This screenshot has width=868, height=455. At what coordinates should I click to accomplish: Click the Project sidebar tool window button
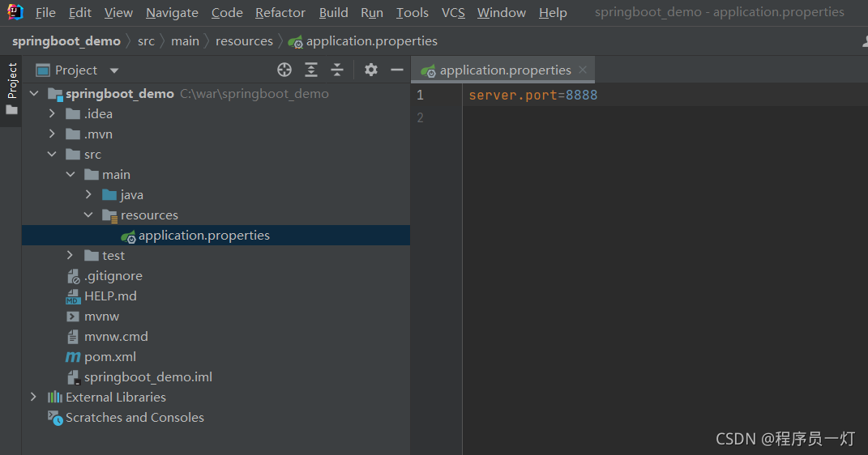click(11, 81)
